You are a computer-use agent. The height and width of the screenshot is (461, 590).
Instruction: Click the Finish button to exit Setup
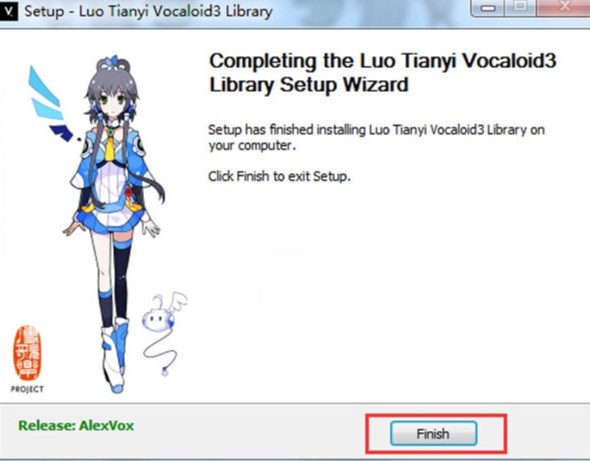(x=433, y=434)
